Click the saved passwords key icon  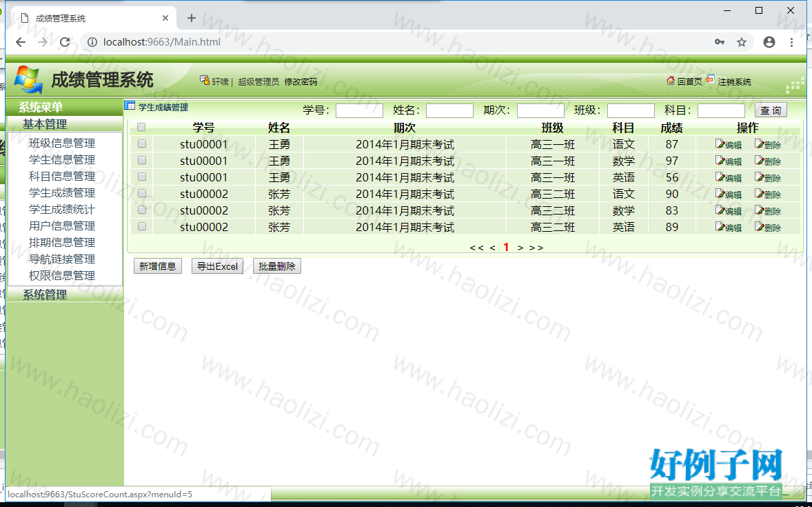[x=720, y=42]
